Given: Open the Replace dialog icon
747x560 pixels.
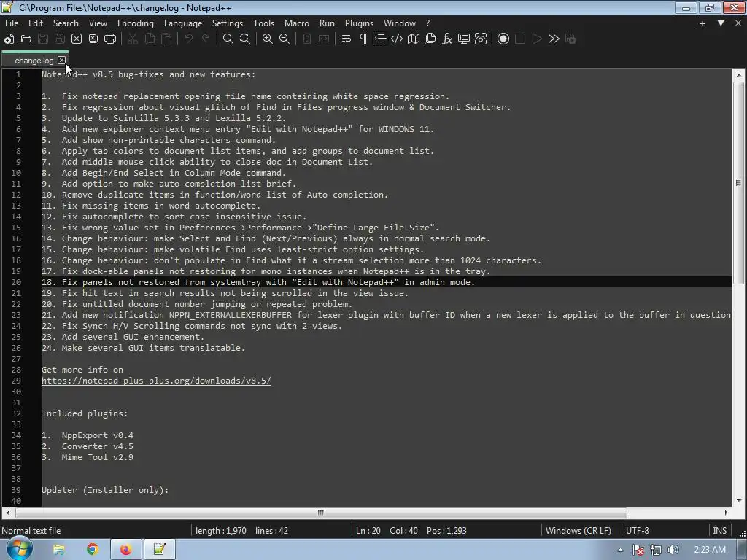Looking at the screenshot, I should click(245, 39).
